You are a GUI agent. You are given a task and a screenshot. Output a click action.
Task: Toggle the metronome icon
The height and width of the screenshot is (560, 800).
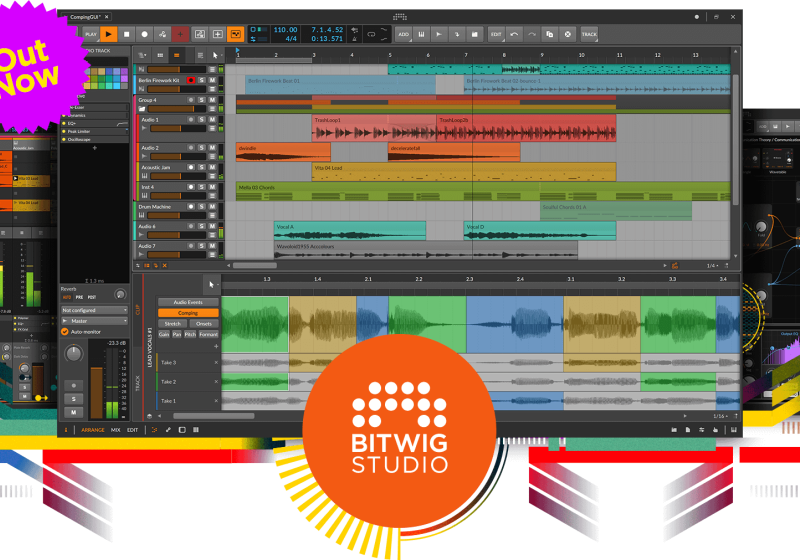[355, 38]
